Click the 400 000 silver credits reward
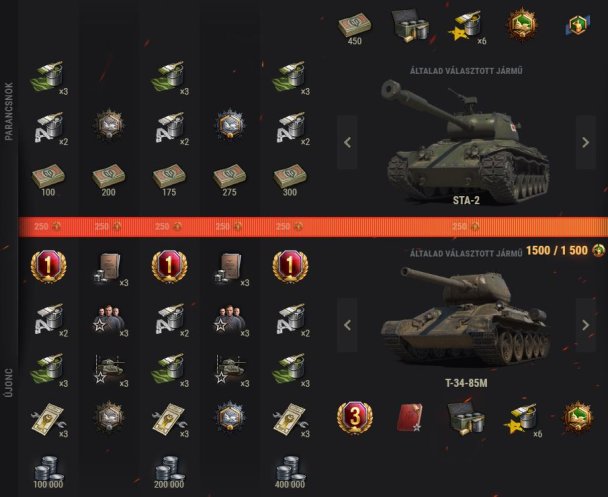The image size is (608, 497). (x=290, y=472)
